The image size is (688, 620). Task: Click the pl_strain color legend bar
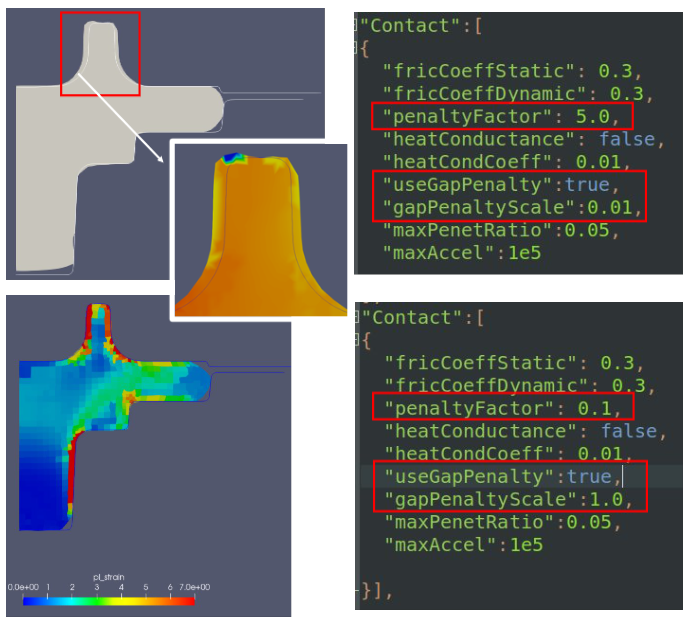point(109,600)
